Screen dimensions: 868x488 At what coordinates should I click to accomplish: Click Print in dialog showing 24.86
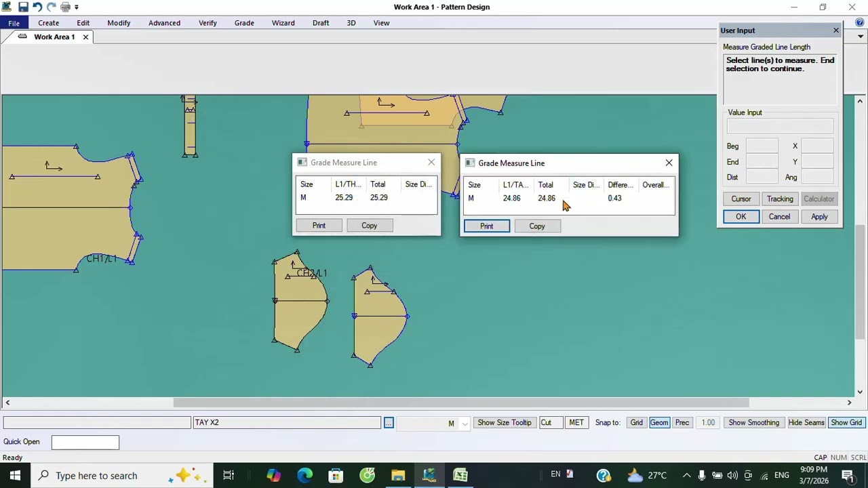tap(486, 226)
